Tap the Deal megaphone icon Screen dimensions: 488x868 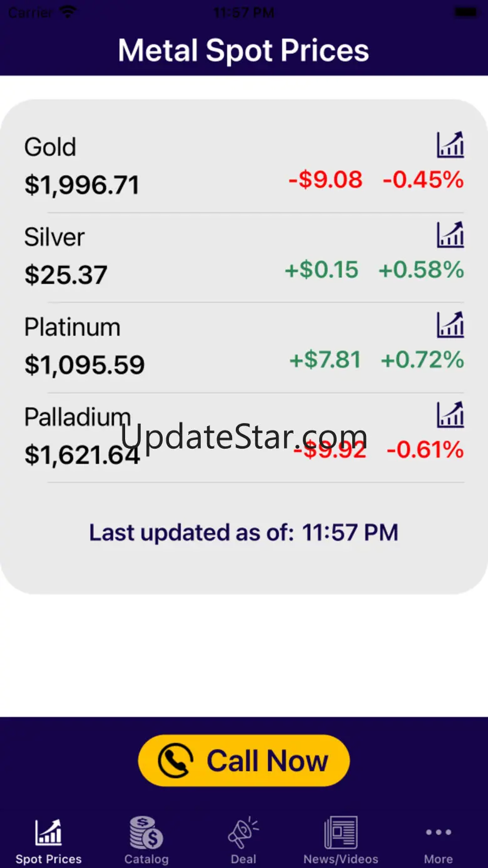point(243,832)
